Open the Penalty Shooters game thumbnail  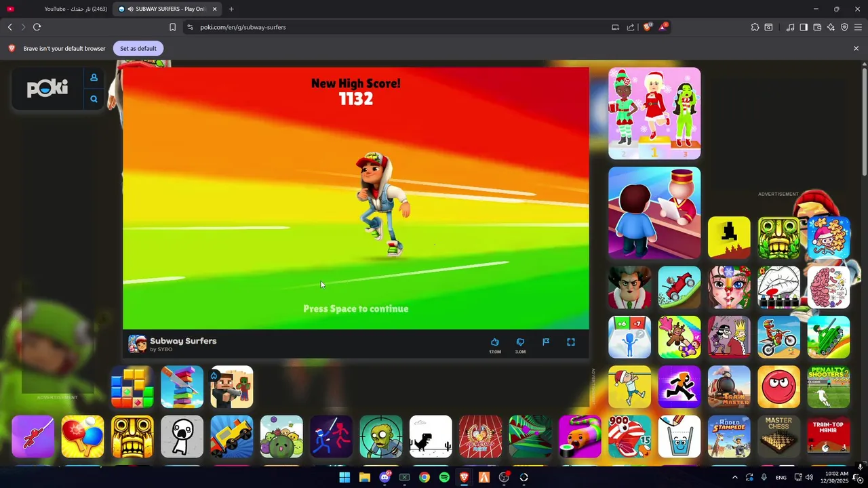tap(829, 387)
